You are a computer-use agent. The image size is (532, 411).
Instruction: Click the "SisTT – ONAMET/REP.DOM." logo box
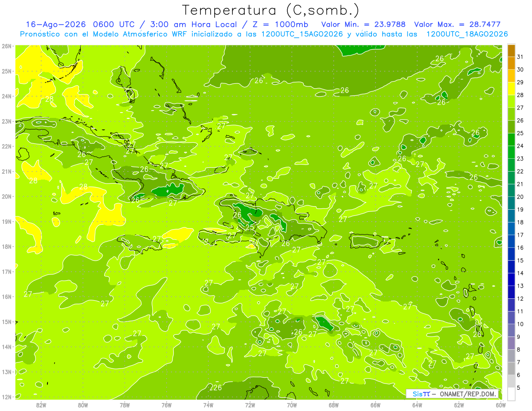(x=452, y=394)
